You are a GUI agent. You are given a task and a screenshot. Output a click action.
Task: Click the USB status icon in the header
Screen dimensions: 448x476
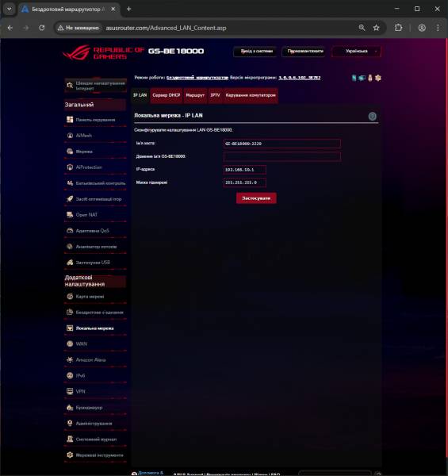tap(370, 78)
